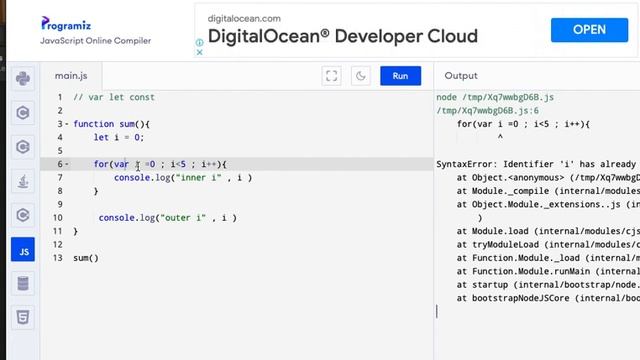Switch to the Java compiler icon
640x360 pixels.
23,181
